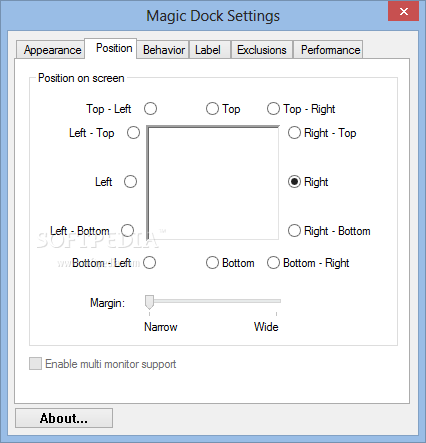Choose the Top position radio button
Viewport: 426px width, 443px height.
pyautogui.click(x=212, y=109)
